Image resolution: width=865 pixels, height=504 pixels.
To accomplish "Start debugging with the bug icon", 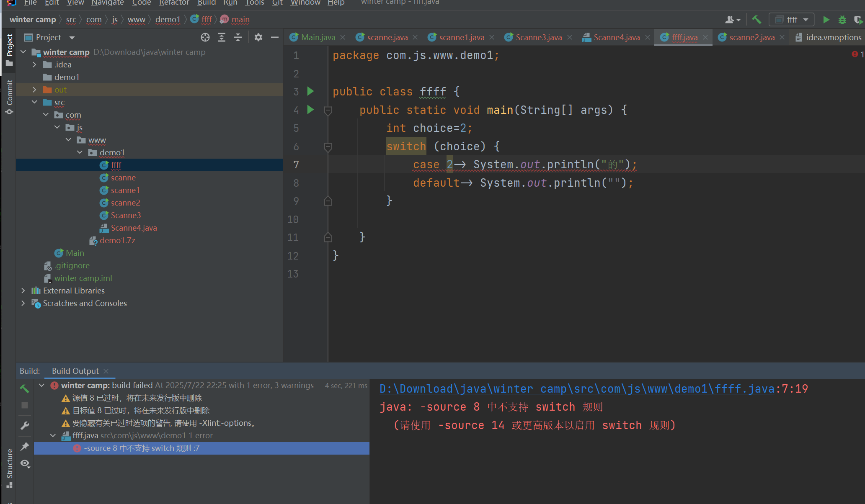I will [842, 20].
